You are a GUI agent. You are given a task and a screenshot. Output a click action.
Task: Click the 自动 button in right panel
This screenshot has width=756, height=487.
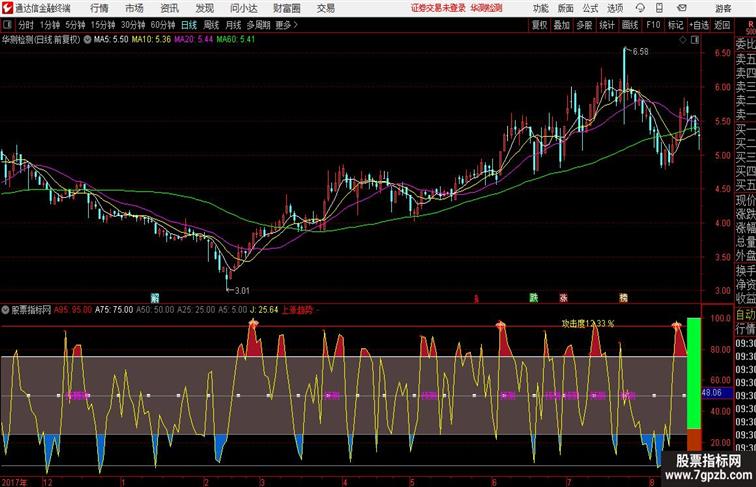(x=745, y=314)
